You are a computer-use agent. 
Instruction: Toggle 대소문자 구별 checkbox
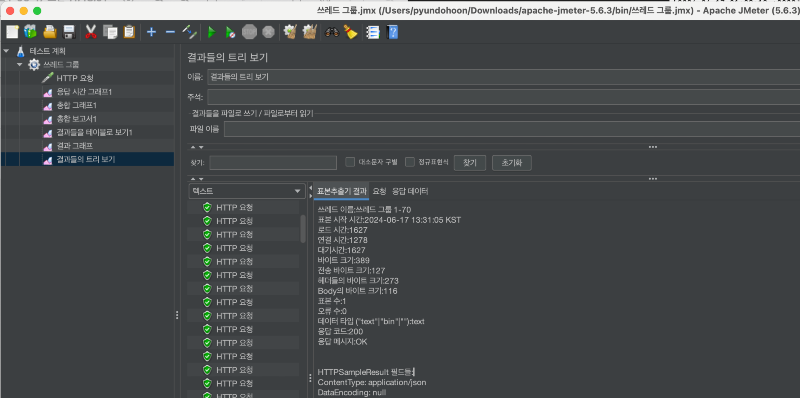[350, 162]
